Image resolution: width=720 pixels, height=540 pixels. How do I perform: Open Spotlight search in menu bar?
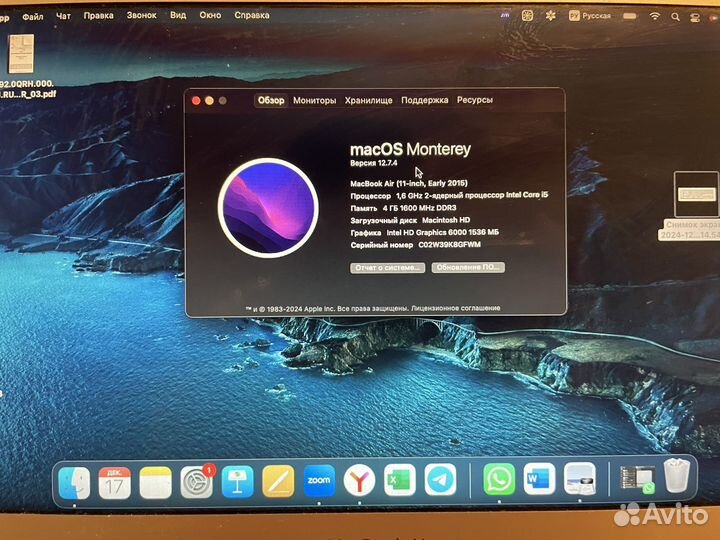click(675, 17)
